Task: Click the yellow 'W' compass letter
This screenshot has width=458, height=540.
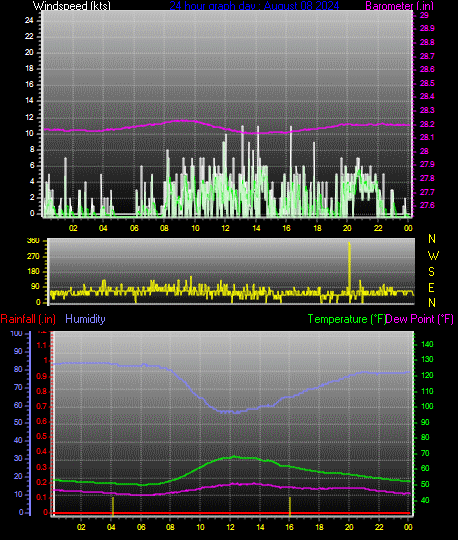Action: coord(433,256)
